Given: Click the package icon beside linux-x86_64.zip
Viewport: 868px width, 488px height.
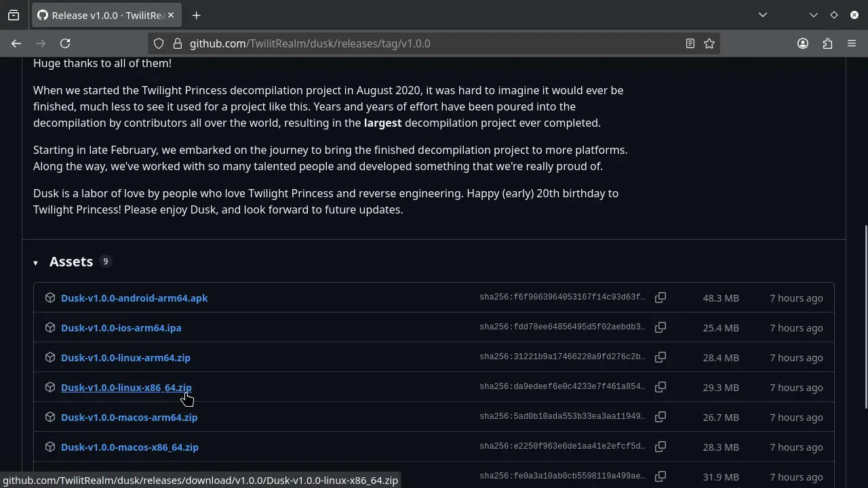Looking at the screenshot, I should (x=50, y=387).
